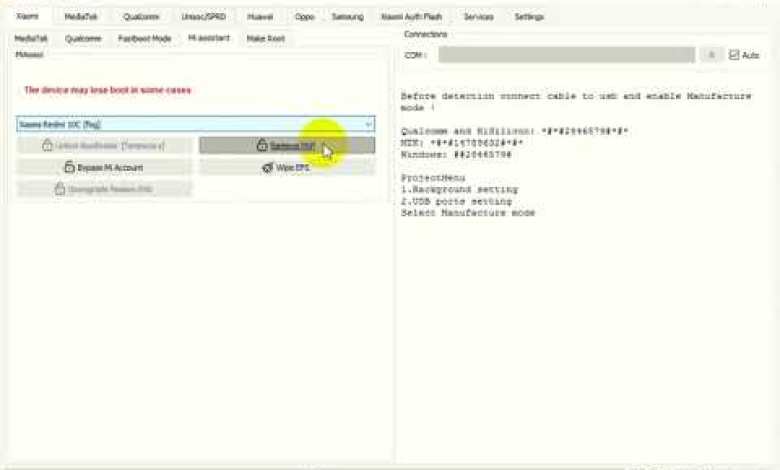Click 'ProjectMenu' line in log

[x=433, y=178]
